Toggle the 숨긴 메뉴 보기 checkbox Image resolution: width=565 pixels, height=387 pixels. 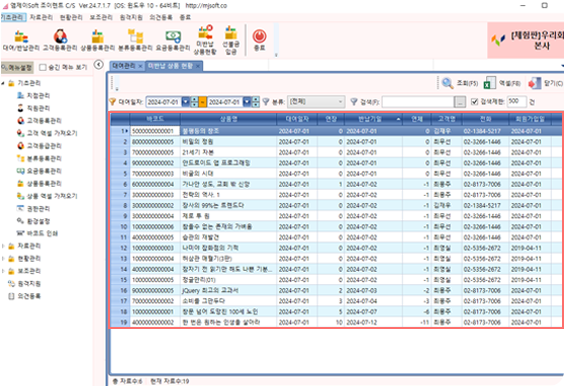pos(43,67)
